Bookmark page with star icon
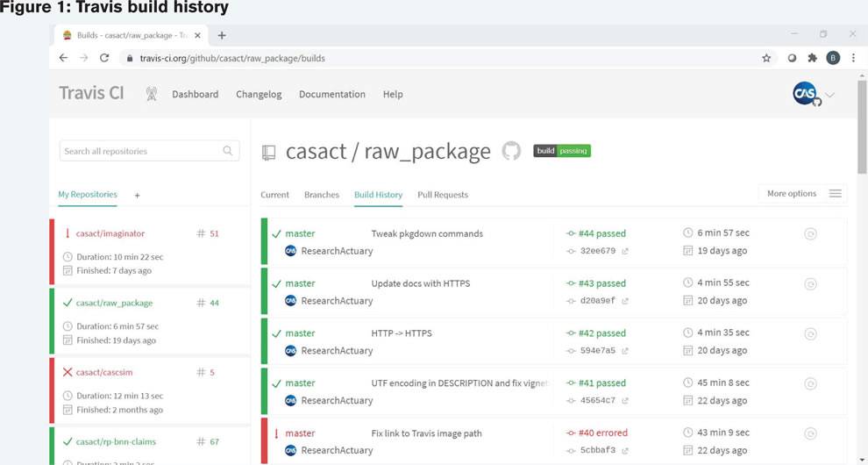 (x=766, y=58)
